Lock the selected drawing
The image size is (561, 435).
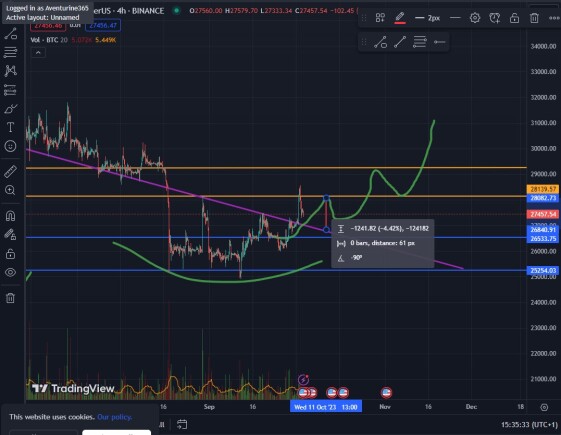tap(514, 18)
